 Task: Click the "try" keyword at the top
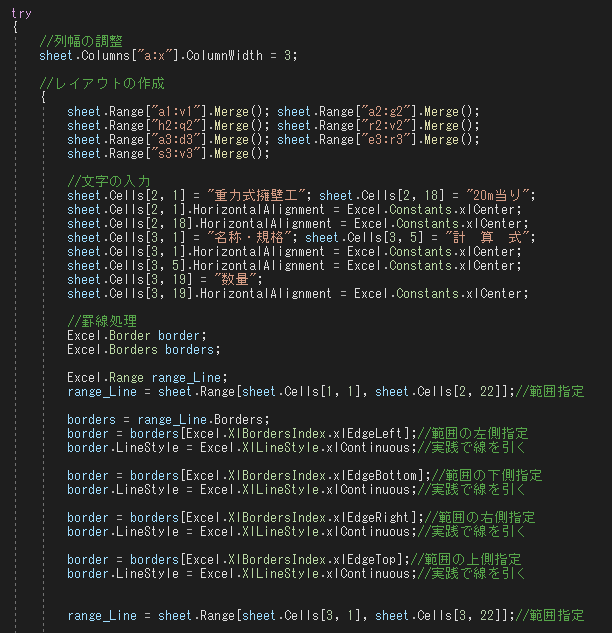pyautogui.click(x=21, y=13)
